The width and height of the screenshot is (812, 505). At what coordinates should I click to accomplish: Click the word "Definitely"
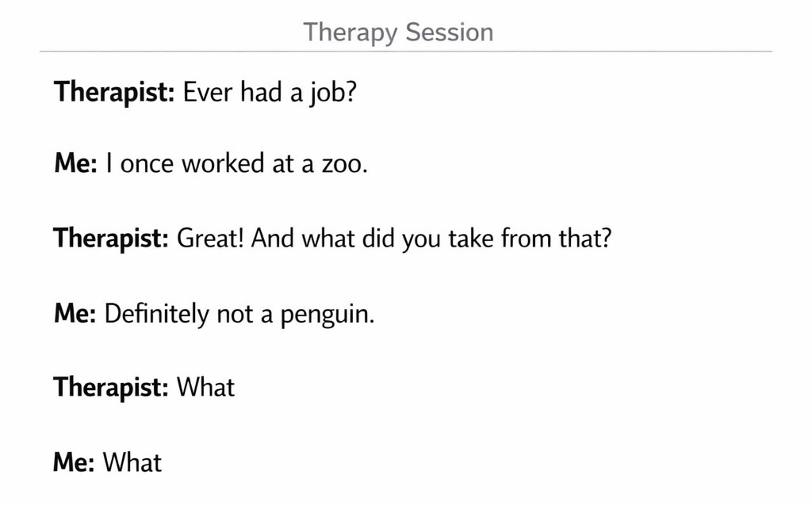click(x=157, y=314)
